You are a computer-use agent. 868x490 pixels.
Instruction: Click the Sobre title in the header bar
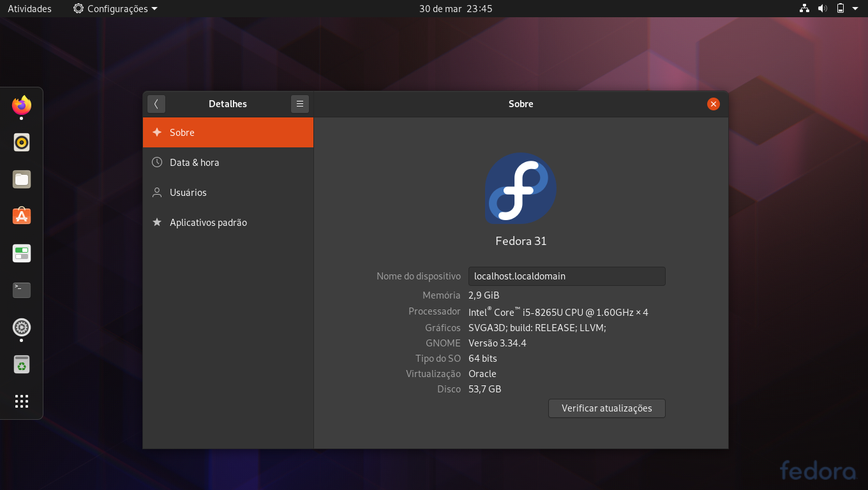pyautogui.click(x=521, y=104)
